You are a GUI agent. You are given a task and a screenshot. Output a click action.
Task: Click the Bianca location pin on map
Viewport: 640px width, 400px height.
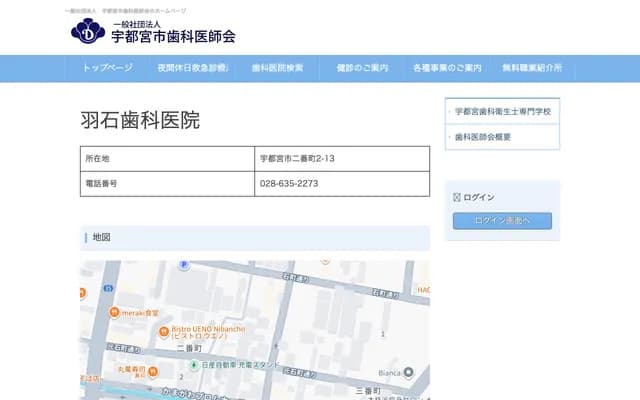409,372
